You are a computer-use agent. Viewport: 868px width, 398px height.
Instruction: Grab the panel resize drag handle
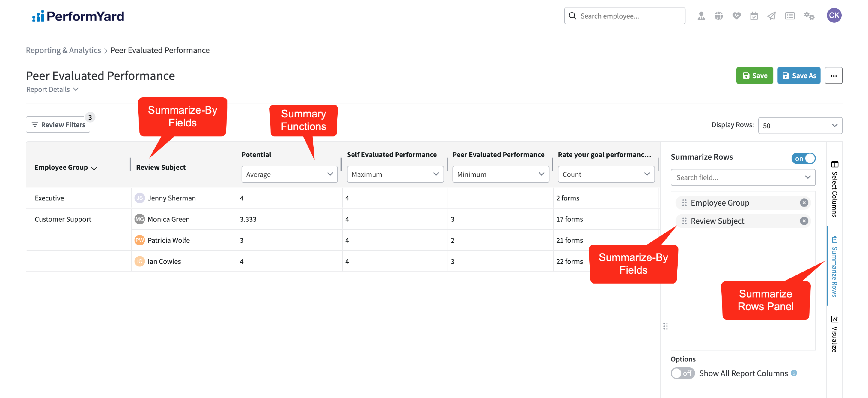pos(665,326)
